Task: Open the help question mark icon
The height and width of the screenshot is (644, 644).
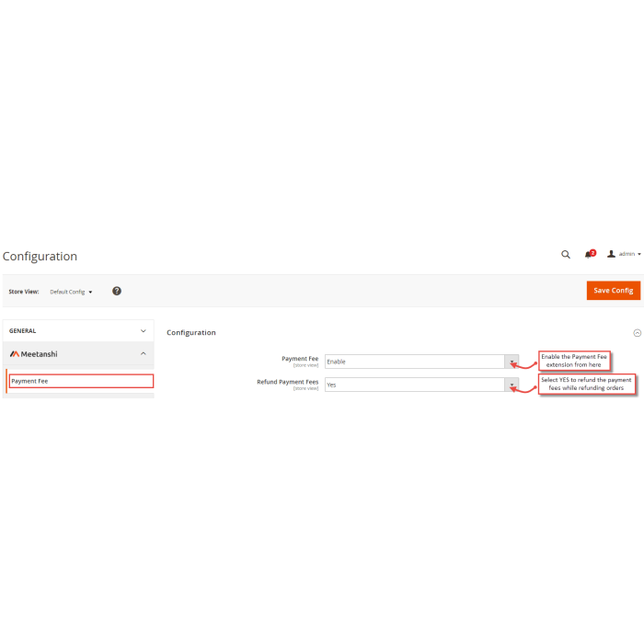Action: [117, 292]
